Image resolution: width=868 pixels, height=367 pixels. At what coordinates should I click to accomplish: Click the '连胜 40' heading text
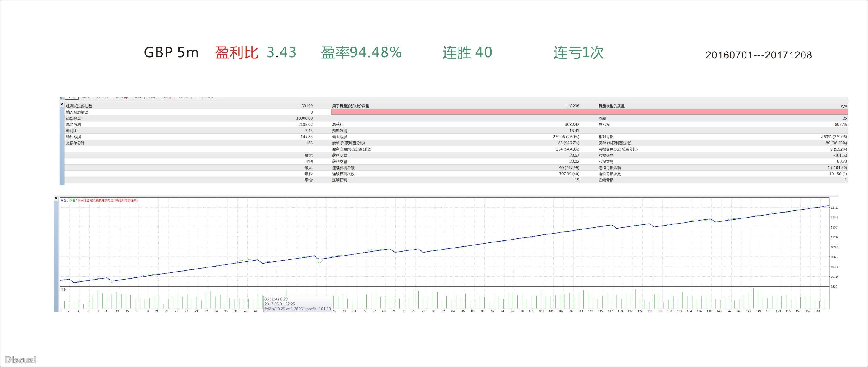point(467,52)
